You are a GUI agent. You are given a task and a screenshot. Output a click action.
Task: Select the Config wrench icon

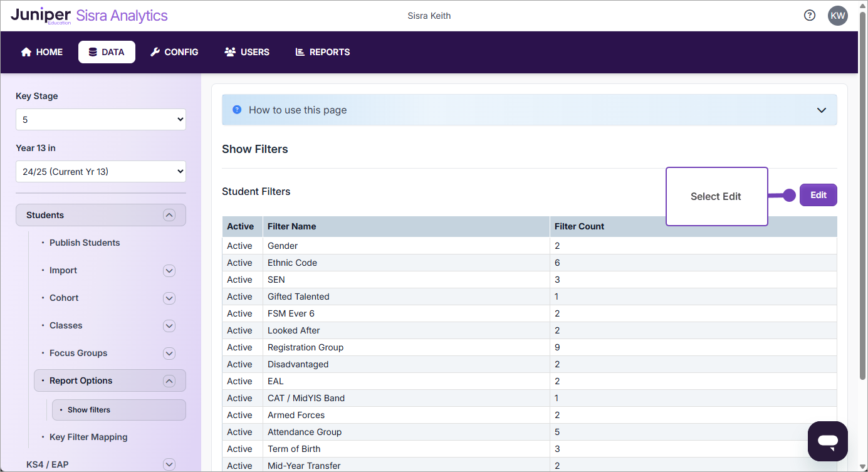[x=154, y=52]
